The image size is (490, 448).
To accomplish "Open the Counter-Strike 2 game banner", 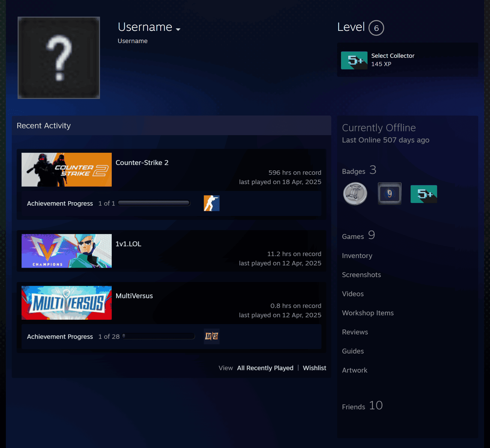I will point(67,170).
